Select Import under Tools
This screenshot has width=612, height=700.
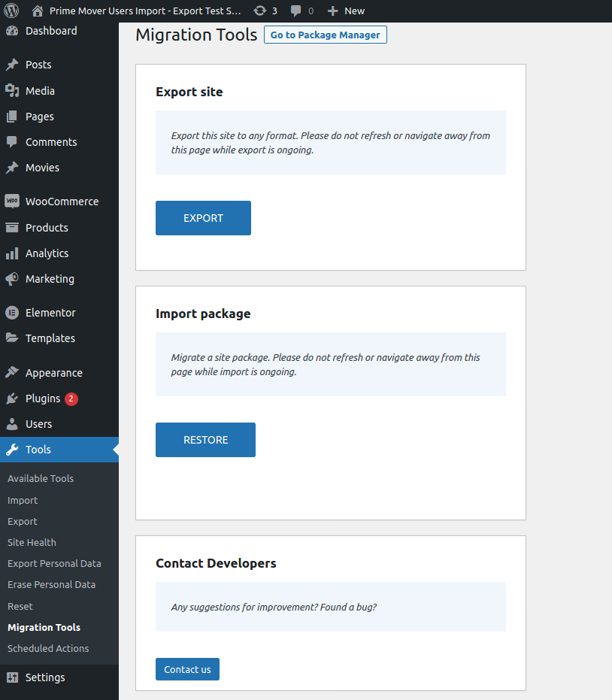[23, 501]
